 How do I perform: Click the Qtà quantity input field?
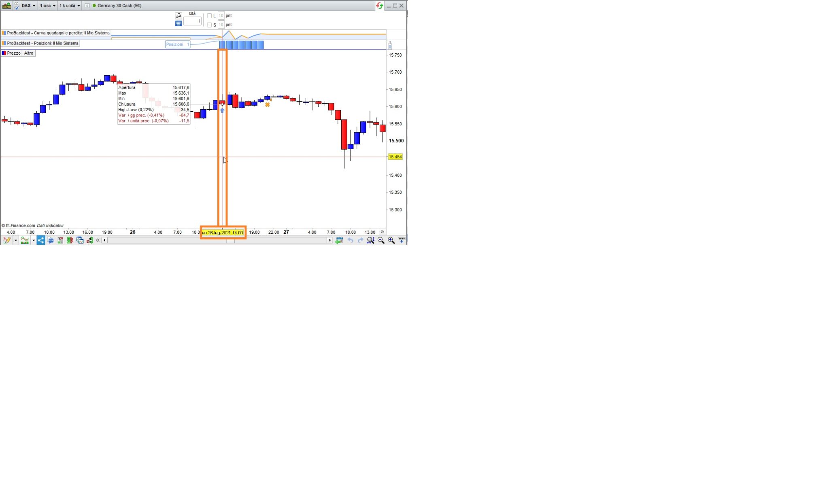(192, 21)
